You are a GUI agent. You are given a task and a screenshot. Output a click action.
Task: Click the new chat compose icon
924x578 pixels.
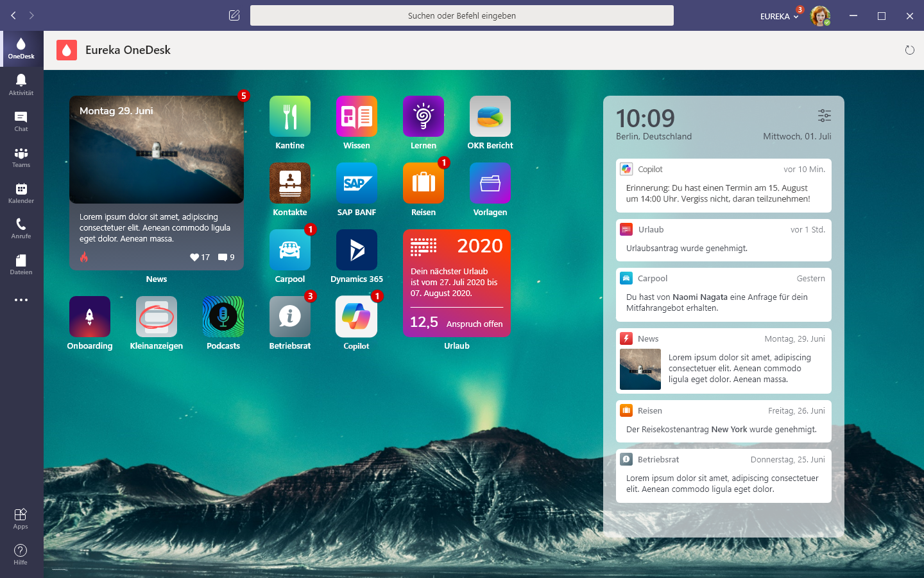(234, 15)
